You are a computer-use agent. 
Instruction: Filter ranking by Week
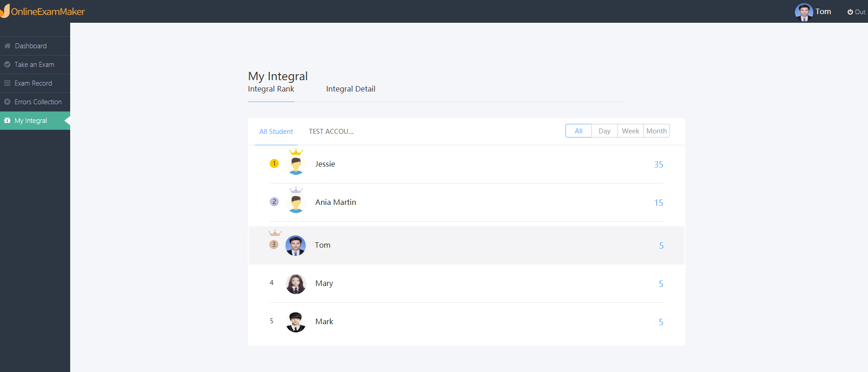click(x=631, y=131)
